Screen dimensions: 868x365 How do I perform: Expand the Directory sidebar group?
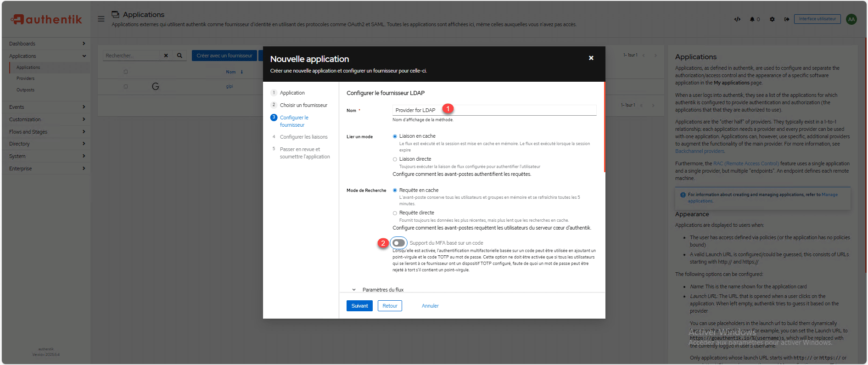point(46,144)
